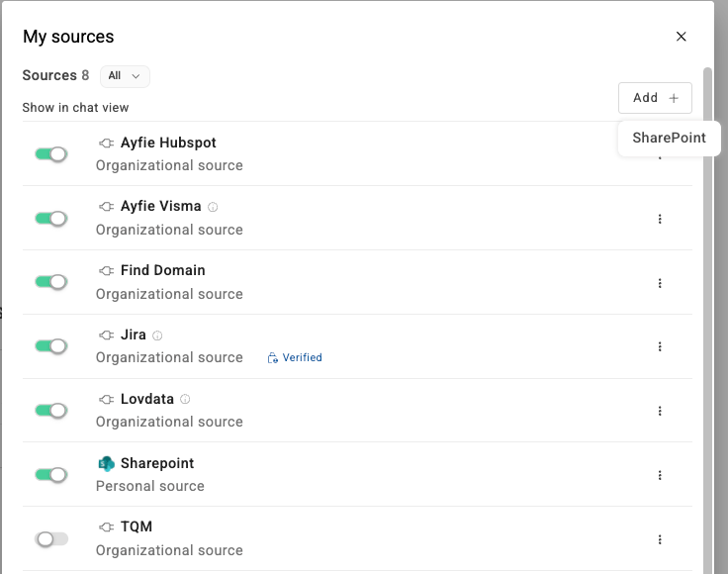Select SharePoint from the Add menu

[x=669, y=138]
